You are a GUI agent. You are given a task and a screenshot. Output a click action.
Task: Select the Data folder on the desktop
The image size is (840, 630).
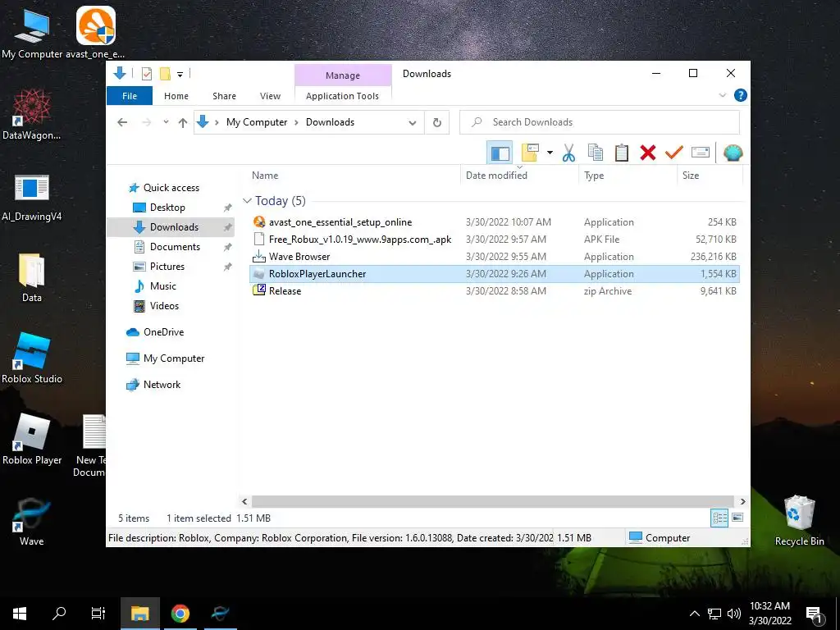(32, 278)
